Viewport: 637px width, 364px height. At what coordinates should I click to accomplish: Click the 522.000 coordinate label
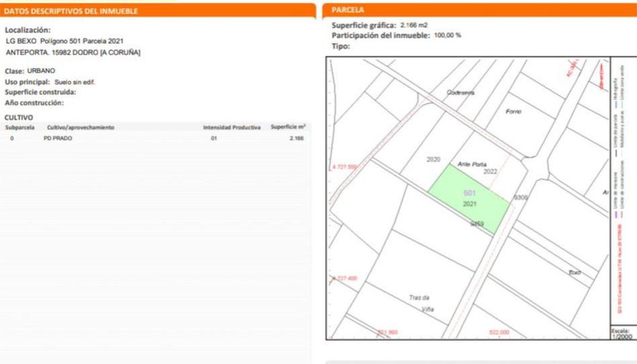pos(499,332)
